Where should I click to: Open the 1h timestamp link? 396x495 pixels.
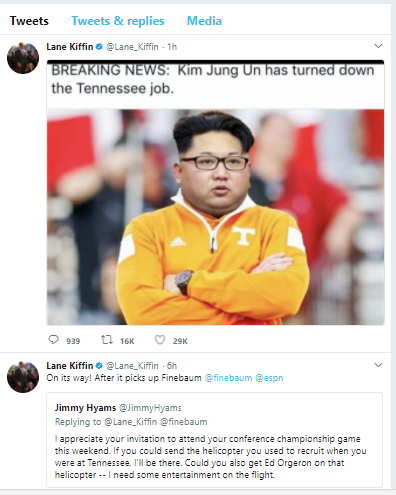172,47
